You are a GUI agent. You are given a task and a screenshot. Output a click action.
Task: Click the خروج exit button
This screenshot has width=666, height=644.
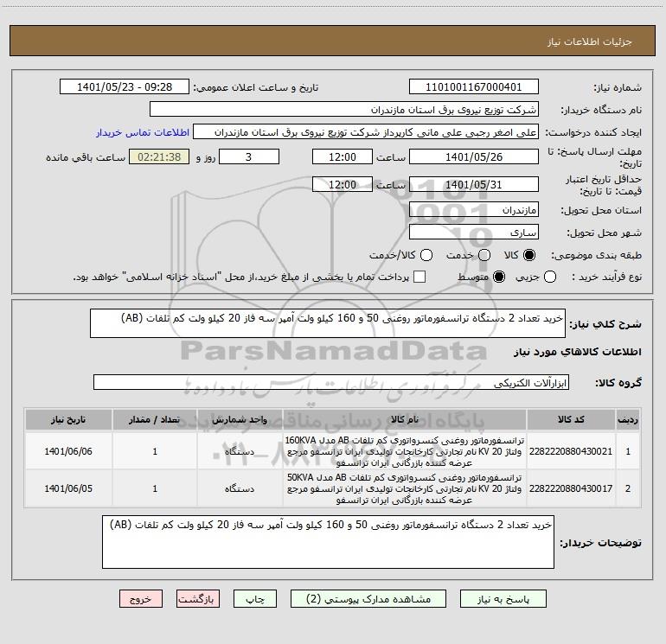[141, 598]
